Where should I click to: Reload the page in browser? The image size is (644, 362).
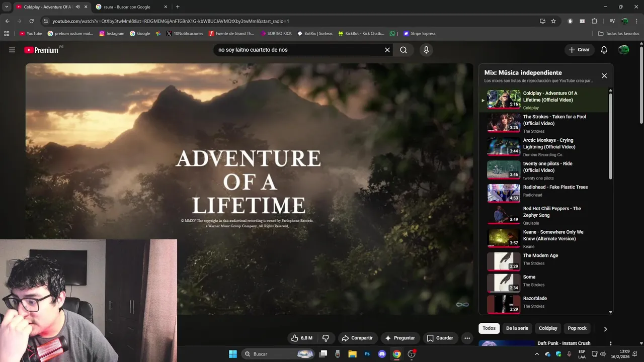coord(31,21)
